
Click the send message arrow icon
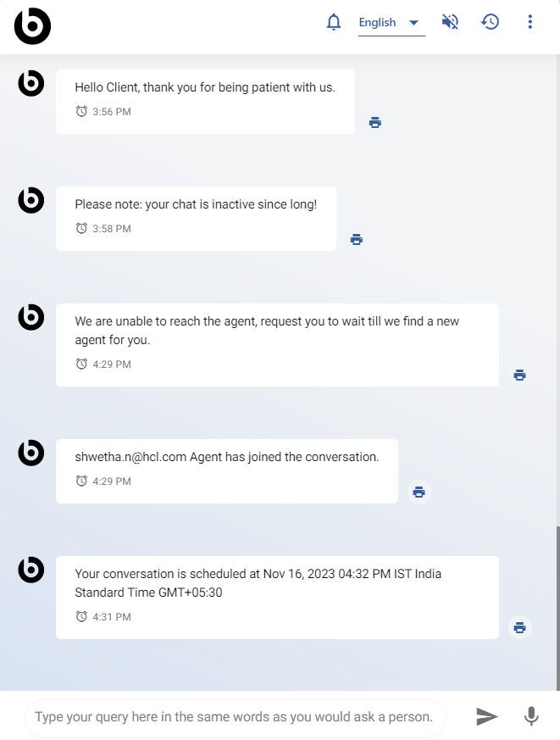pyautogui.click(x=487, y=717)
